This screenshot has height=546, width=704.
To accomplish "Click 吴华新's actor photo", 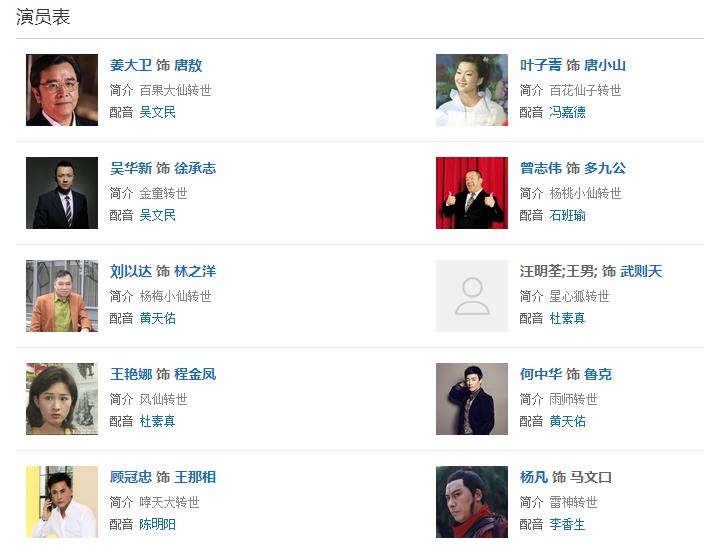I will coord(62,193).
